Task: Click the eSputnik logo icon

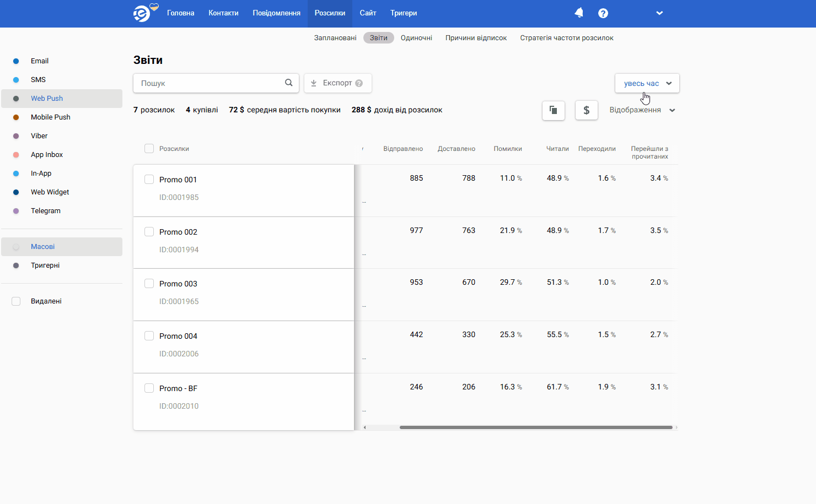Action: click(x=142, y=13)
